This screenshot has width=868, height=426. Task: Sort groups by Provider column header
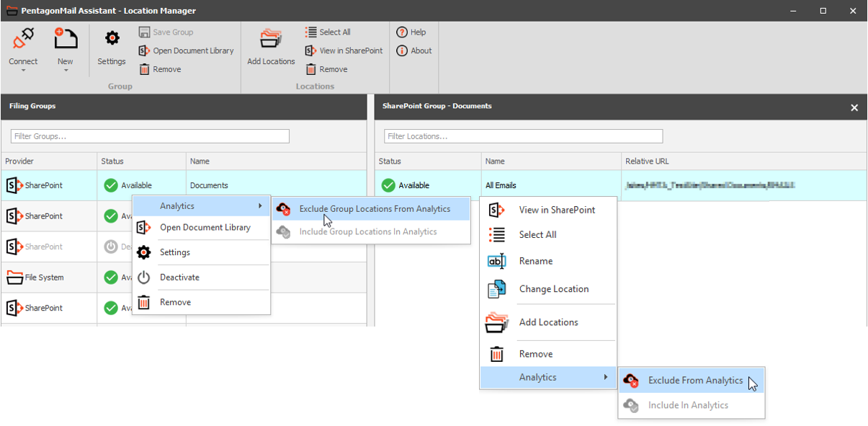49,161
